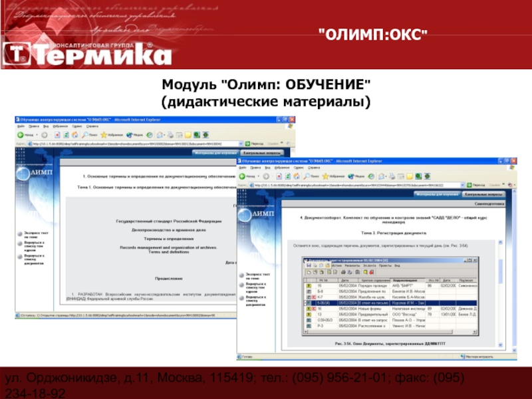
Task: Click the Print icon in the back browser toolbar
Action: [171, 135]
